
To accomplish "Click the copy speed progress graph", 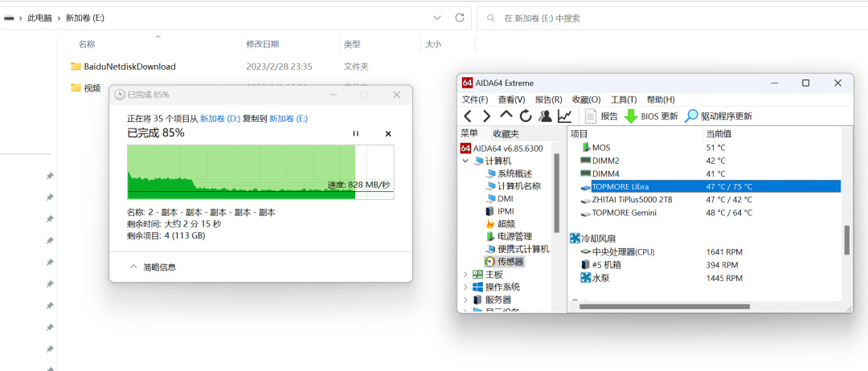I will coord(260,172).
